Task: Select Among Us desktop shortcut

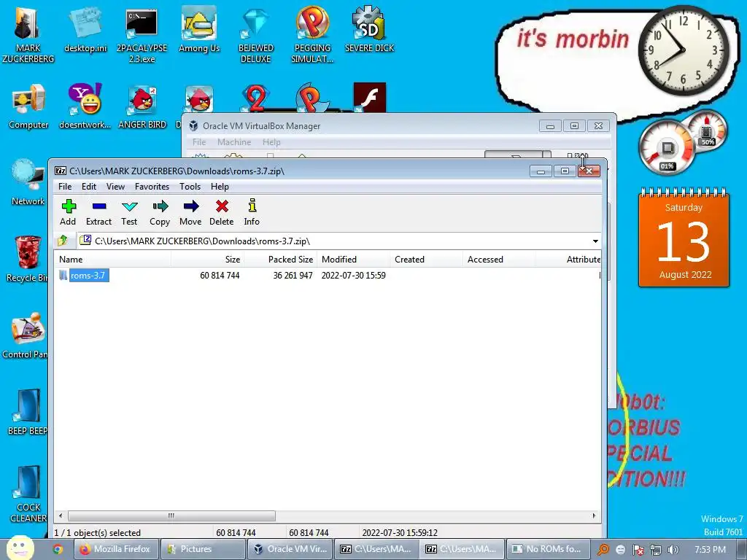Action: [199, 29]
